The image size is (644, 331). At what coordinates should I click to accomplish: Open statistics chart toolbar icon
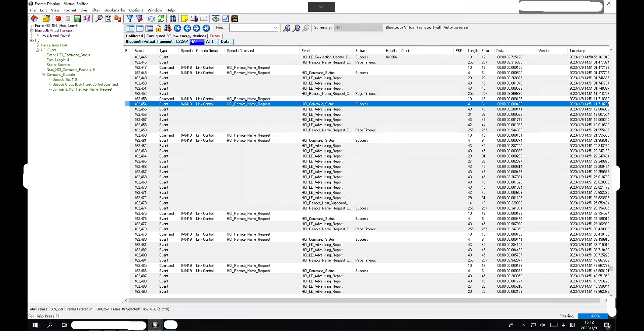click(226, 18)
